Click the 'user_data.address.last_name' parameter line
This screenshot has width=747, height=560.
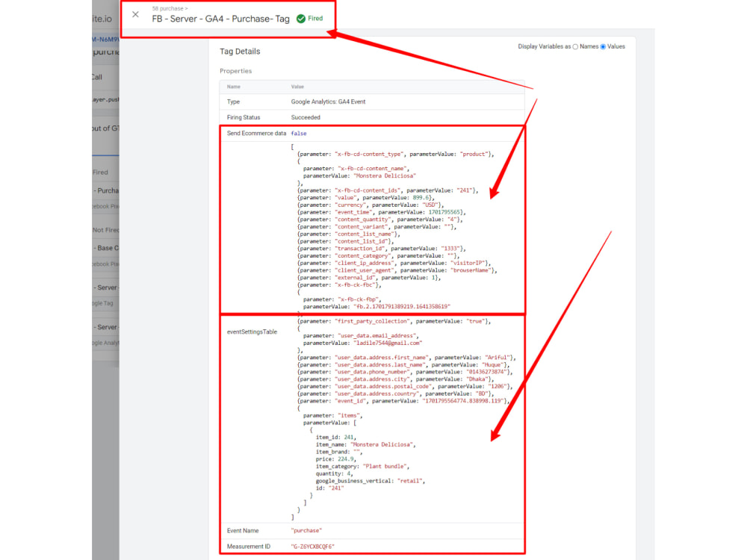403,365
